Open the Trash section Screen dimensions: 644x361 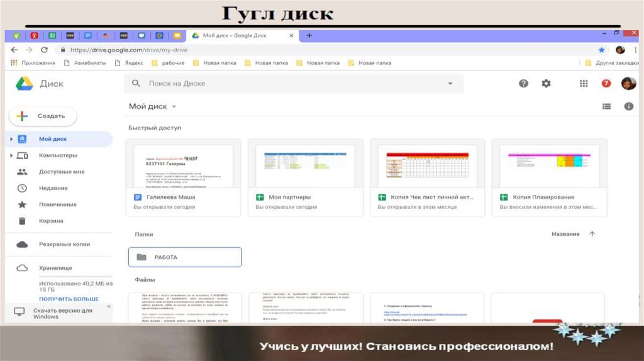(50, 221)
